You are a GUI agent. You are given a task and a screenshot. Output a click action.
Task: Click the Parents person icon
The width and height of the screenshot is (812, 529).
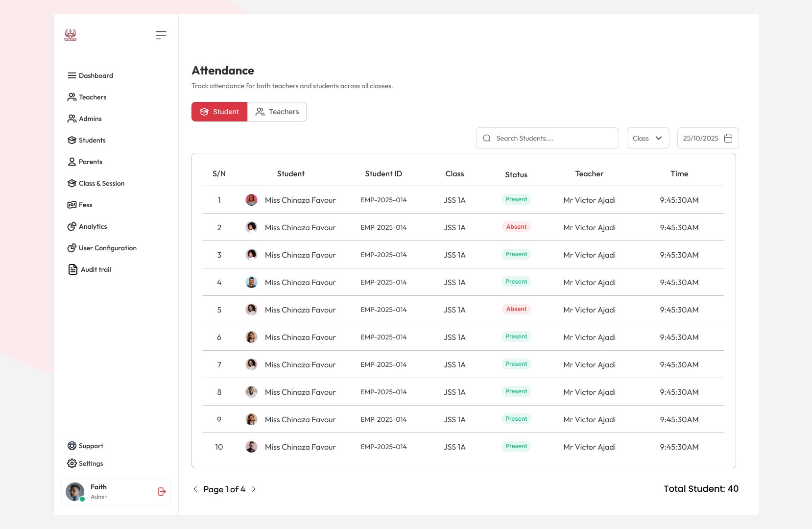(x=72, y=162)
